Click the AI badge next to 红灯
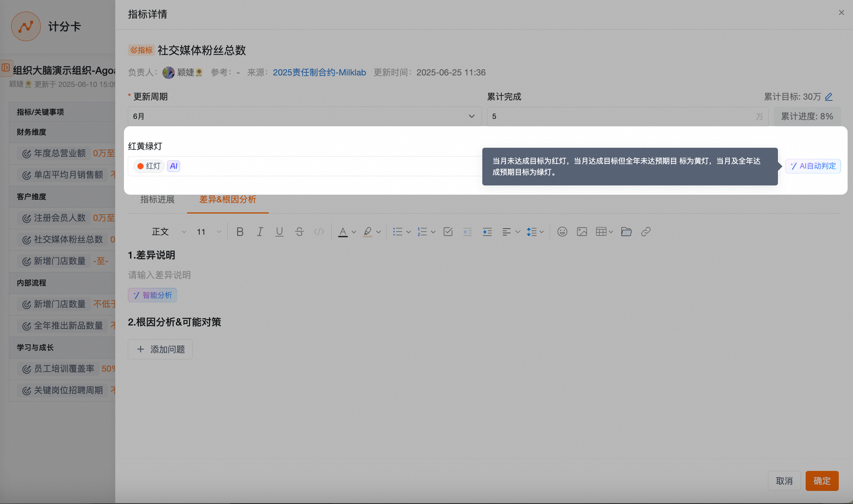Screen dimensions: 853x504 point(174,166)
